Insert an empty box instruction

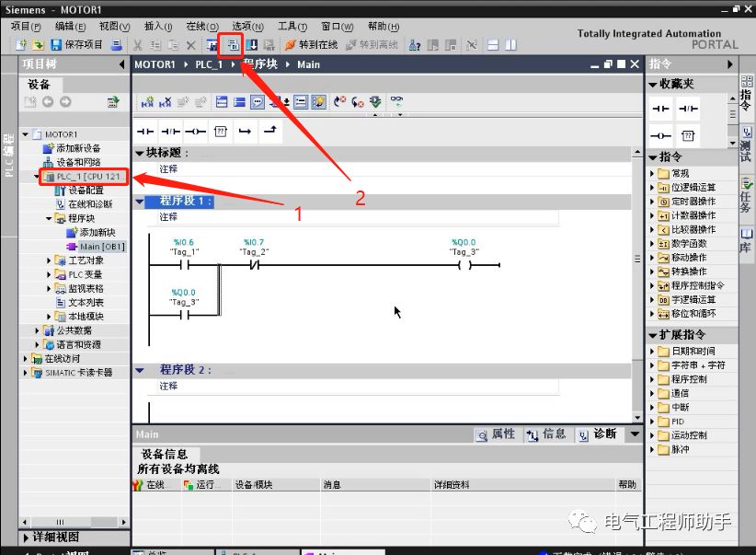point(221,131)
